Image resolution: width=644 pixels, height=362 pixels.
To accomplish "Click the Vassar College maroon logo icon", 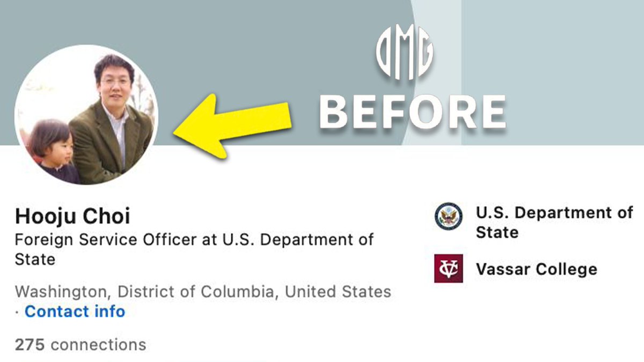I will point(448,268).
